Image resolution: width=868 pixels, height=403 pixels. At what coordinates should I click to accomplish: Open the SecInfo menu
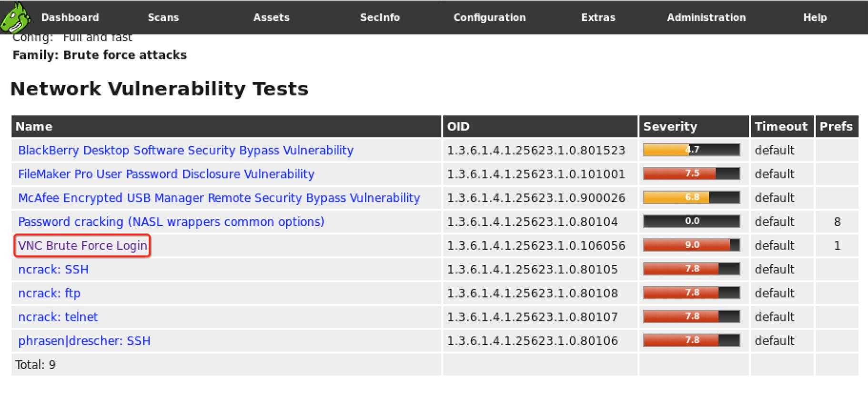point(380,18)
